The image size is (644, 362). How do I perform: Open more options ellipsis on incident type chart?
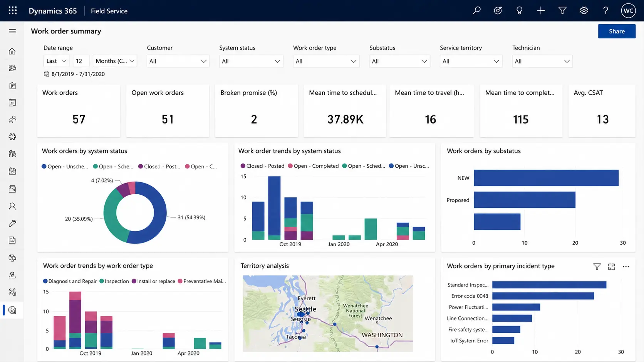[626, 267]
